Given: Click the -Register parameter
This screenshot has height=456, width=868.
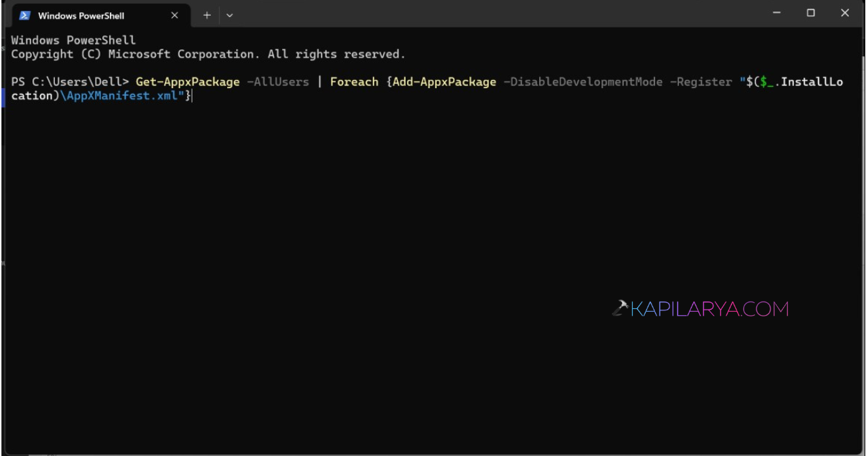Looking at the screenshot, I should coord(701,82).
